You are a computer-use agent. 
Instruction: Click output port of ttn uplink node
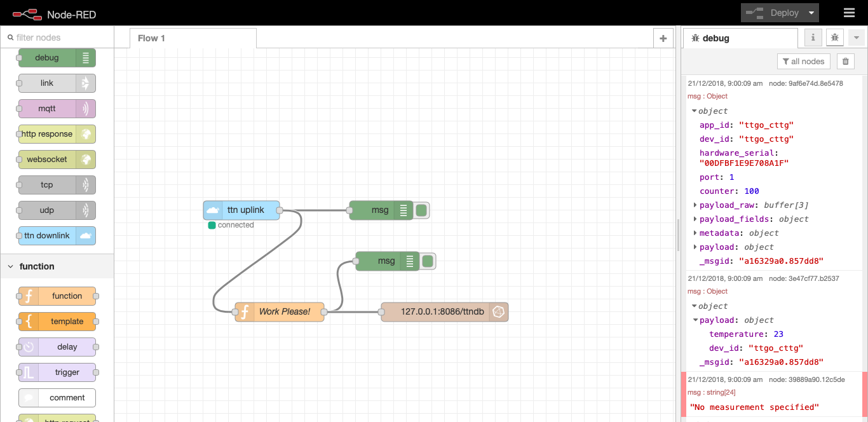pos(280,210)
